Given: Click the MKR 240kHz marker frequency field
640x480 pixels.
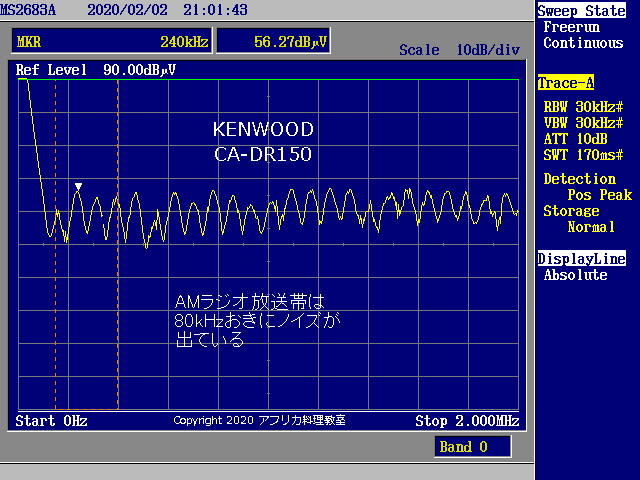Looking at the screenshot, I should click(x=112, y=41).
